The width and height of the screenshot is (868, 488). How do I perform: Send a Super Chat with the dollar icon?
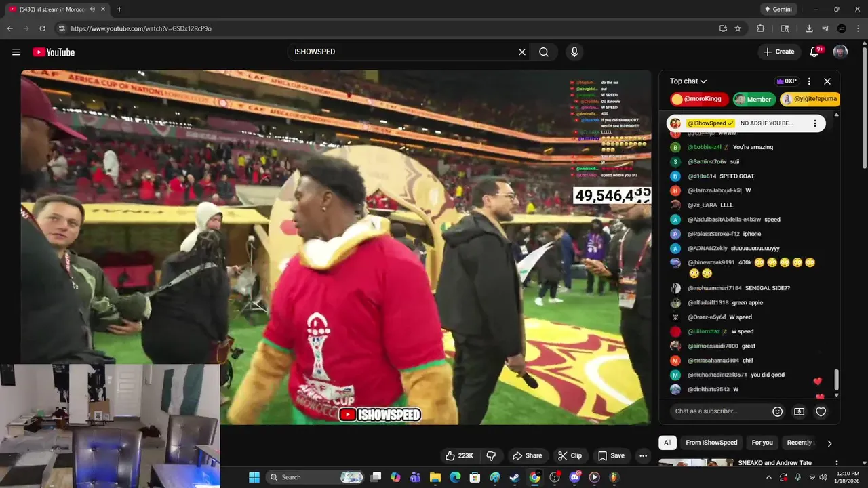point(800,411)
